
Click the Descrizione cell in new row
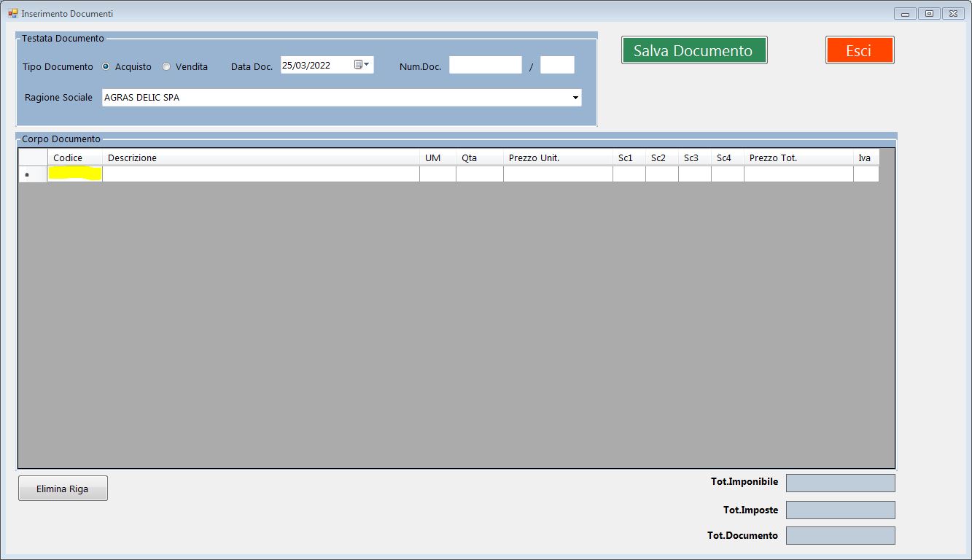(x=261, y=174)
